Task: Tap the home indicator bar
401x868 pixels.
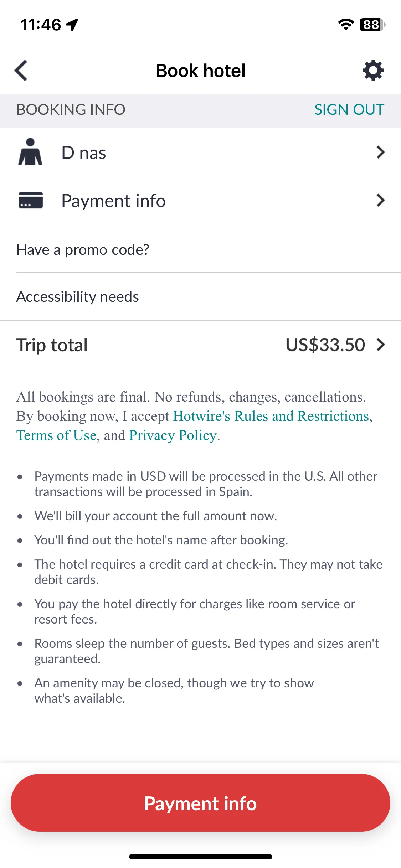Action: click(200, 857)
